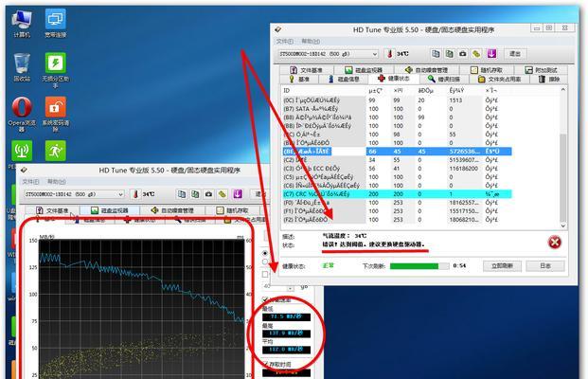Open 计算机 desktop icon
The width and height of the screenshot is (588, 379).
(22, 24)
